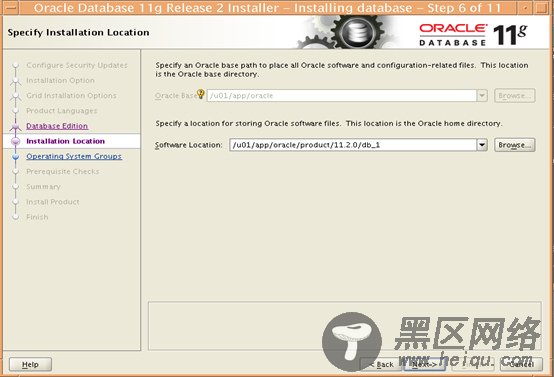The image size is (554, 377).
Task: Open the Help button
Action: (30, 364)
